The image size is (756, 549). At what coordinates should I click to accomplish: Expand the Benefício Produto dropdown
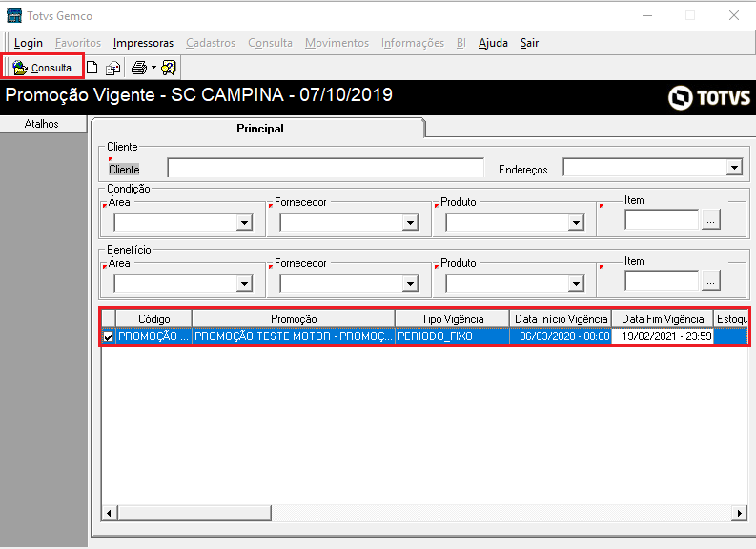click(x=576, y=283)
